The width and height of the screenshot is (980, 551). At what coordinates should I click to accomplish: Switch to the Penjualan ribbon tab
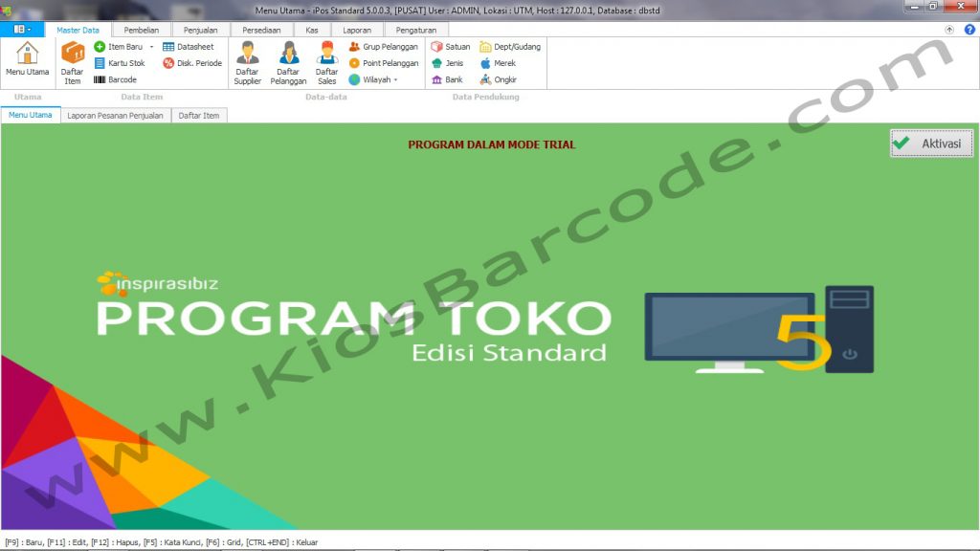(200, 30)
